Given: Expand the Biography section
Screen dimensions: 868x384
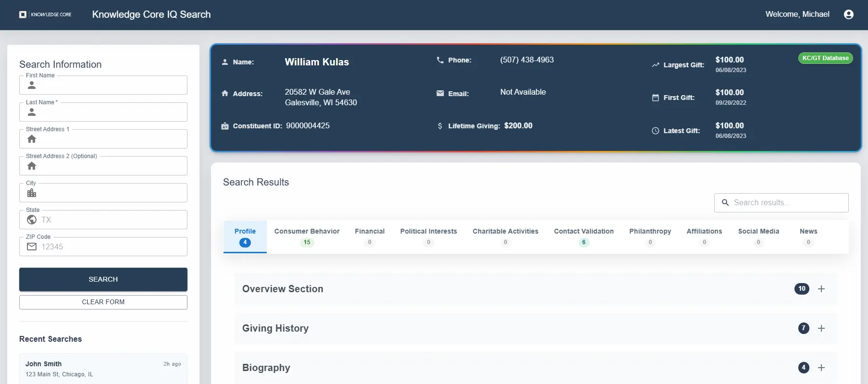Looking at the screenshot, I should click(x=821, y=368).
